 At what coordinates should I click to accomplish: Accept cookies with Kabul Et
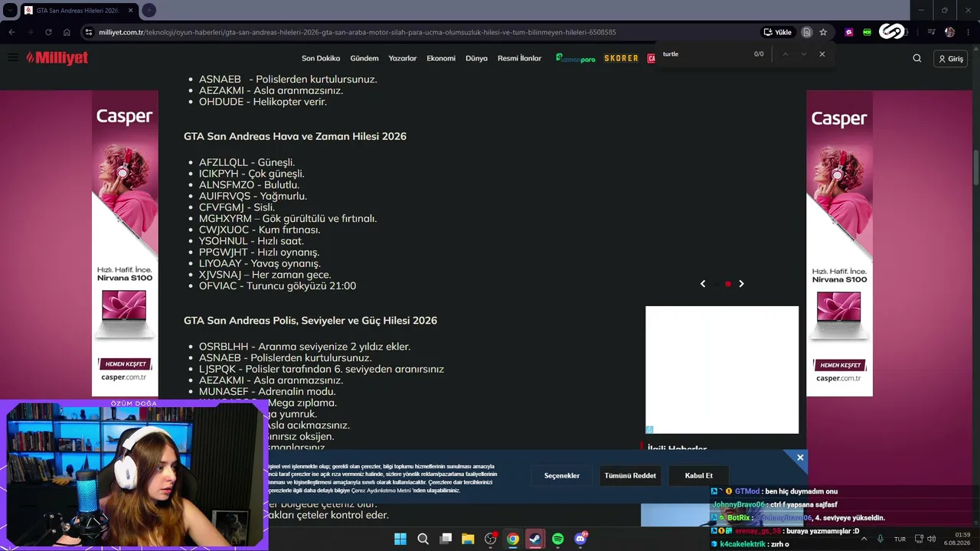[699, 475]
